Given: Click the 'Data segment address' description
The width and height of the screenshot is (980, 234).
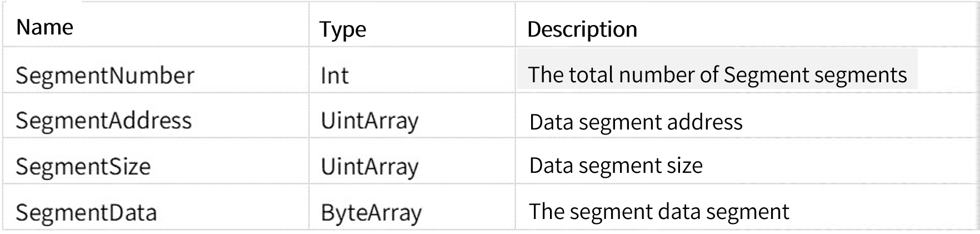Looking at the screenshot, I should [x=636, y=122].
